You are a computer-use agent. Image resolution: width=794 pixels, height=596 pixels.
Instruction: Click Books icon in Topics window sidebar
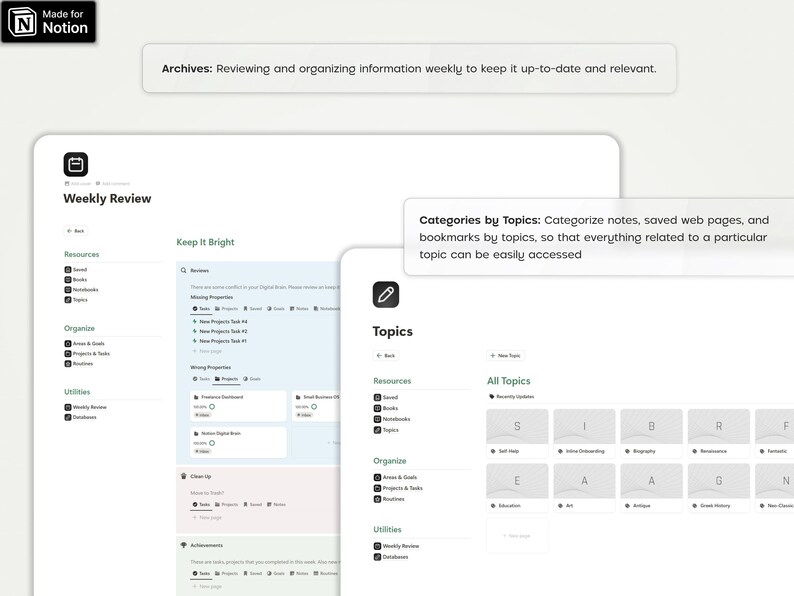[x=377, y=408]
